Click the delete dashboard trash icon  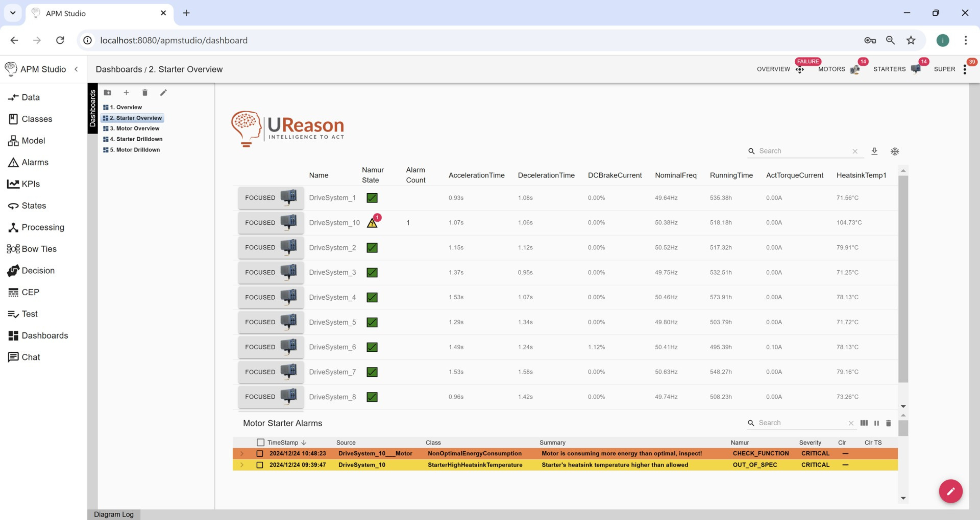click(x=145, y=92)
